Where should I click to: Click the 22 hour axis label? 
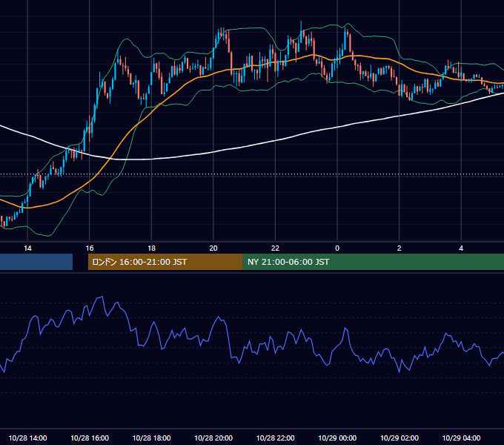tap(275, 248)
